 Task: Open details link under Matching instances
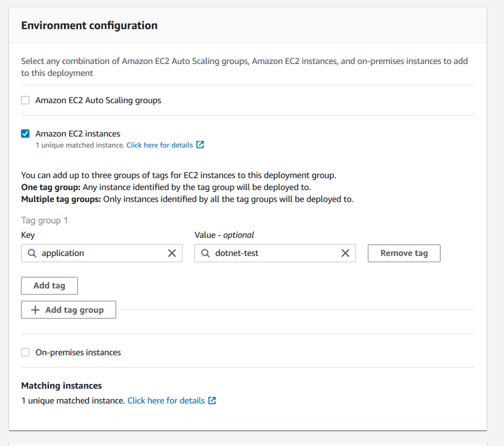(166, 401)
